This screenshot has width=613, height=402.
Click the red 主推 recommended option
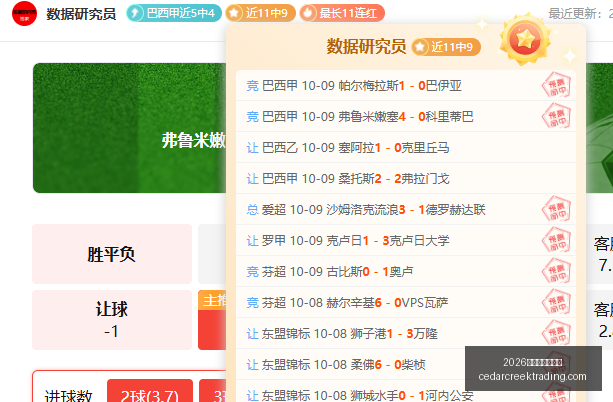coord(212,320)
